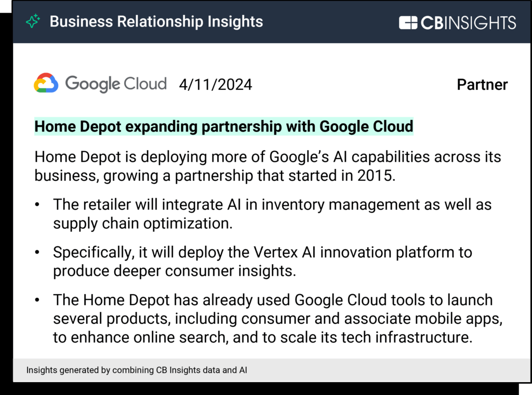The image size is (532, 395).
Task: Click the Google Cloud wordmark text
Action: pyautogui.click(x=115, y=84)
